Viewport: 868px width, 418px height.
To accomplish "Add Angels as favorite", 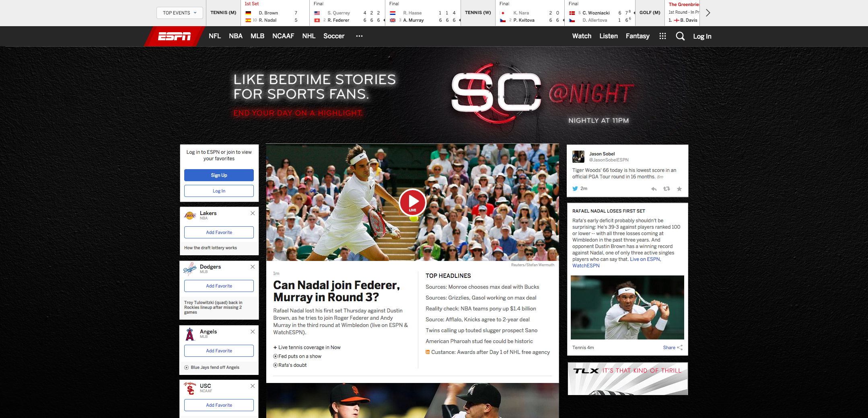I will [x=219, y=351].
